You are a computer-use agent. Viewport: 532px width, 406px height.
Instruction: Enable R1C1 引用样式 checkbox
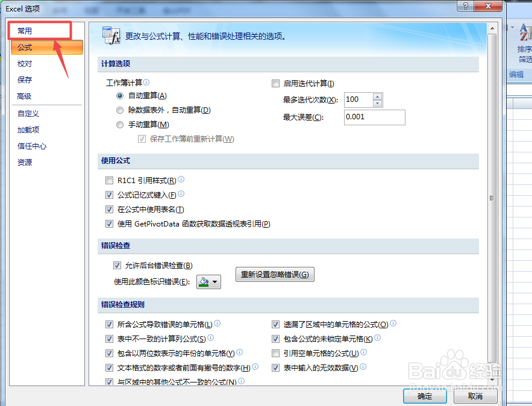(x=109, y=181)
